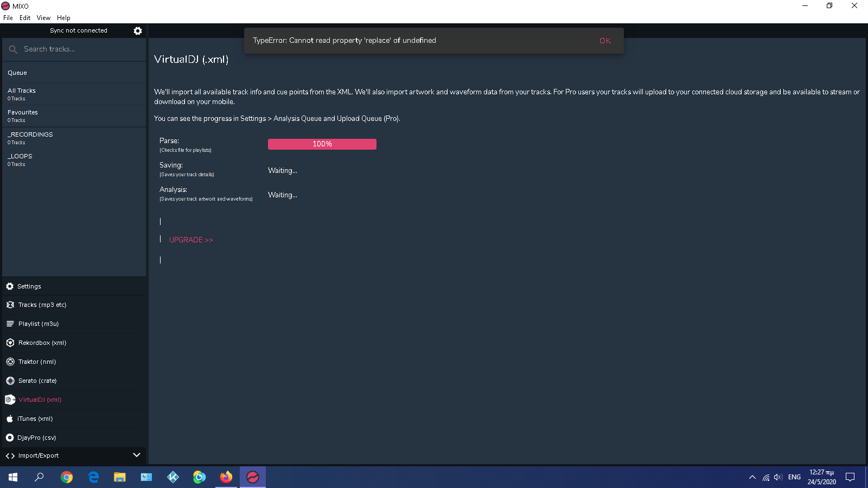Click the UPGRADE >> link

click(191, 240)
